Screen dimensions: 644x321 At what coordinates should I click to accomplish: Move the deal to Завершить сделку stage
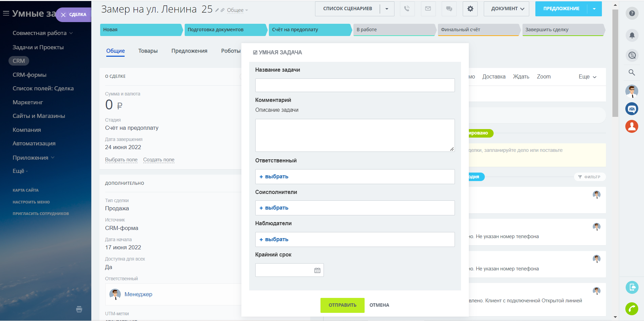point(564,30)
